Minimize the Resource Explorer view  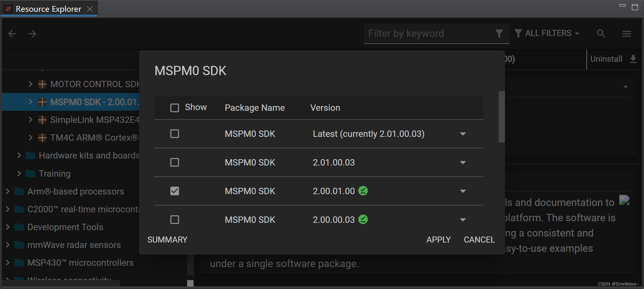coord(623,5)
